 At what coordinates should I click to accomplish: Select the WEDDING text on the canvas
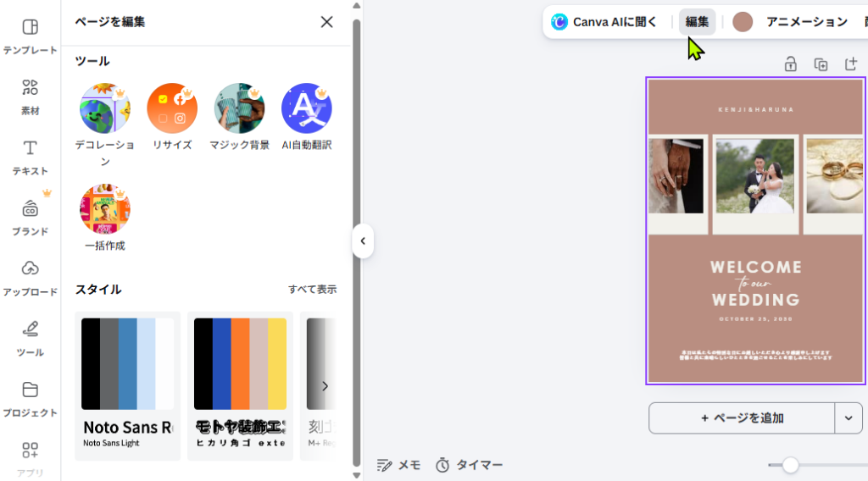pyautogui.click(x=755, y=300)
